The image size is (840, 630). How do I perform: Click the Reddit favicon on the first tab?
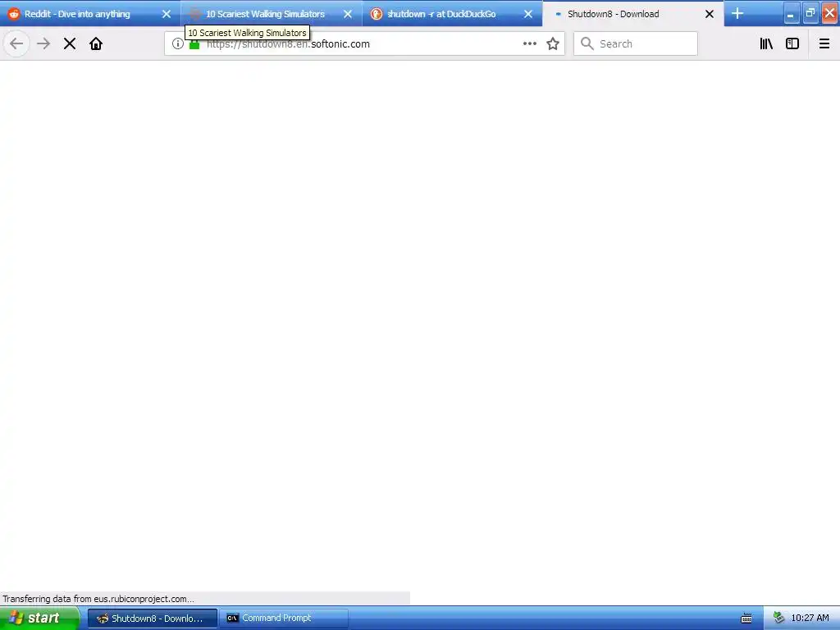14,14
